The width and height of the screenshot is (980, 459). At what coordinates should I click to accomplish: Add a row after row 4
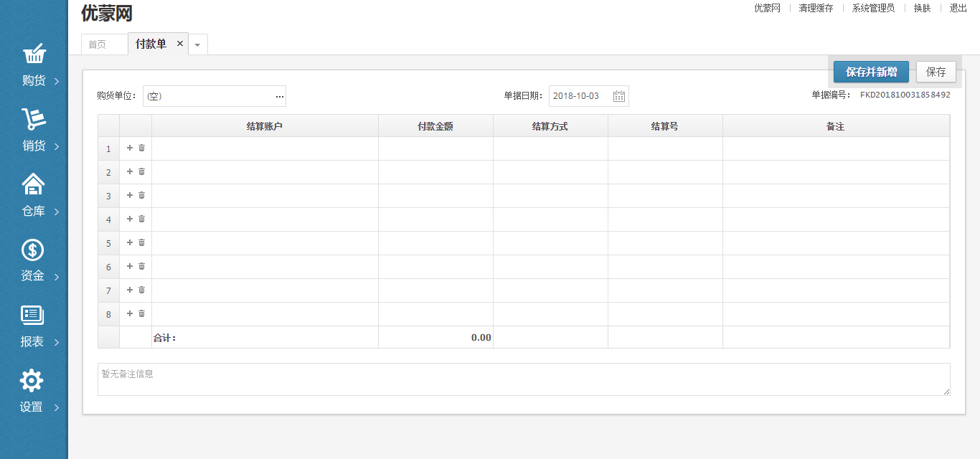(130, 219)
